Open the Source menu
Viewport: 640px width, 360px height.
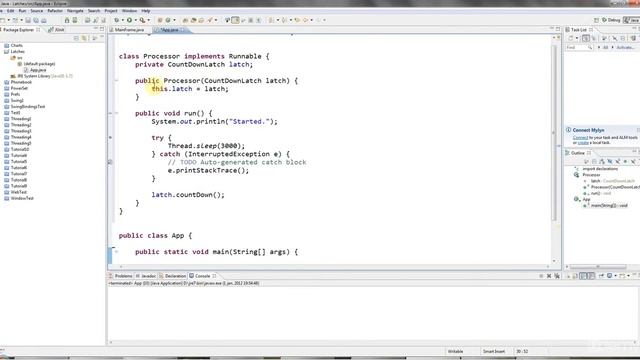(x=37, y=11)
